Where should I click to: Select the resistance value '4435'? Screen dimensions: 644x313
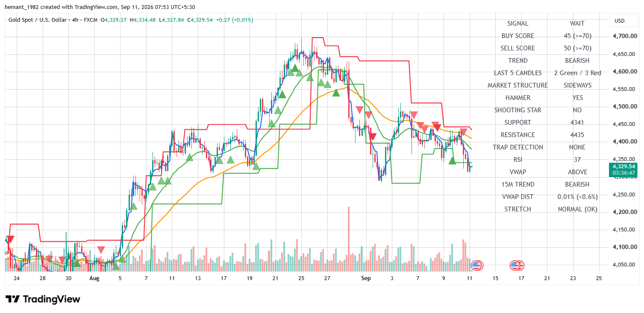pyautogui.click(x=577, y=135)
